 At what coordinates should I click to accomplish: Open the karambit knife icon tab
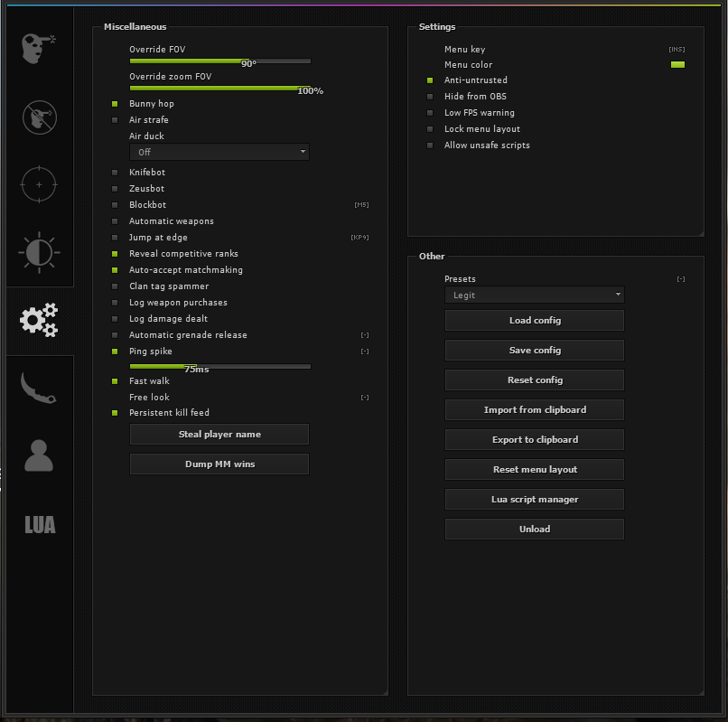[x=39, y=388]
